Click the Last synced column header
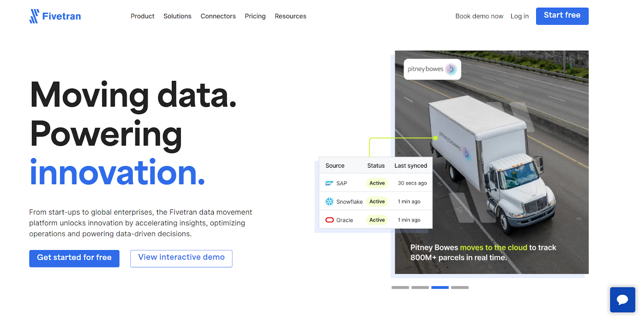Screen dimensions: 644x316 tap(411, 166)
